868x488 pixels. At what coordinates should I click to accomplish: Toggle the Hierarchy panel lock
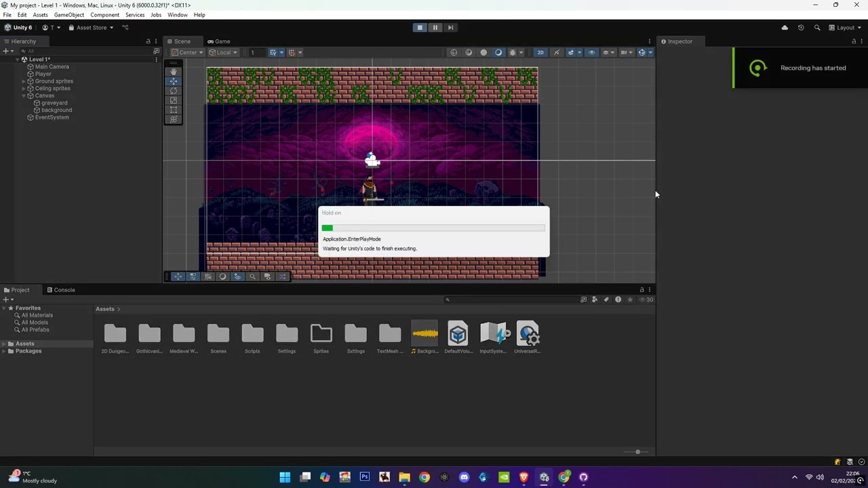148,41
